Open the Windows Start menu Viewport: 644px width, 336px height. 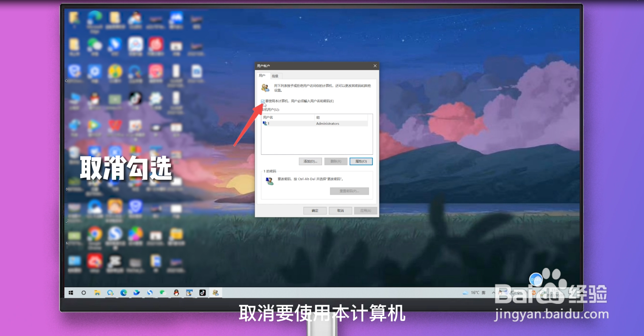[71, 293]
